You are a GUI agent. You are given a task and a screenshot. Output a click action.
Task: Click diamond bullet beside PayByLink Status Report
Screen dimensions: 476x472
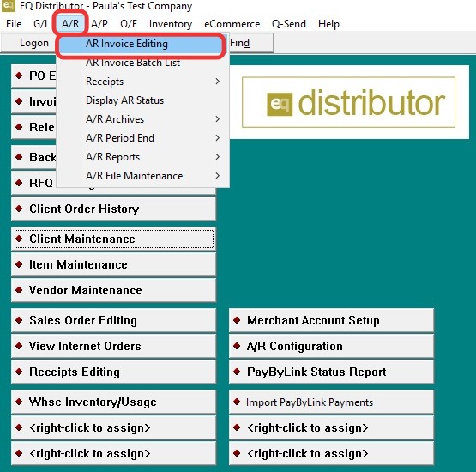coord(237,372)
